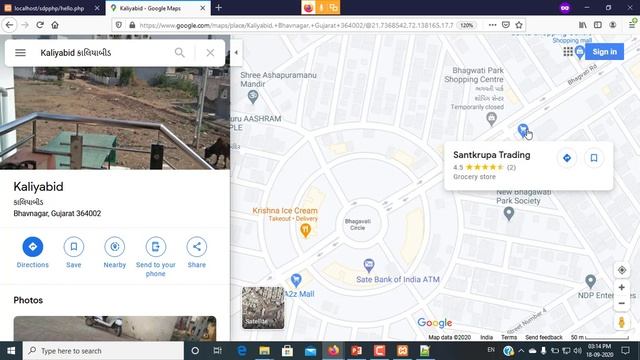This screenshot has height=360, width=640.
Task: Select Bhagwati Park Shopping Centre pin
Action: [x=491, y=119]
